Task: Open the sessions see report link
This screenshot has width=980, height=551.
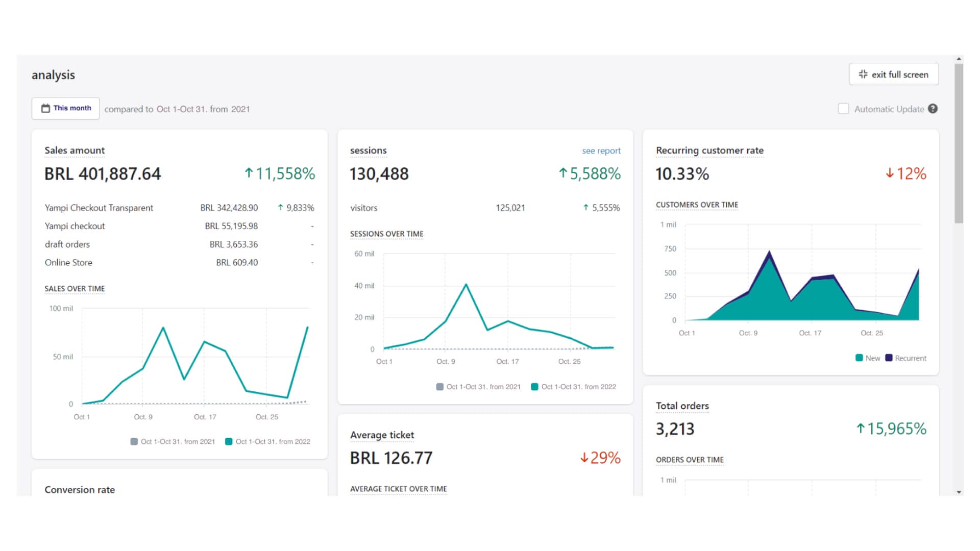Action: (x=601, y=151)
